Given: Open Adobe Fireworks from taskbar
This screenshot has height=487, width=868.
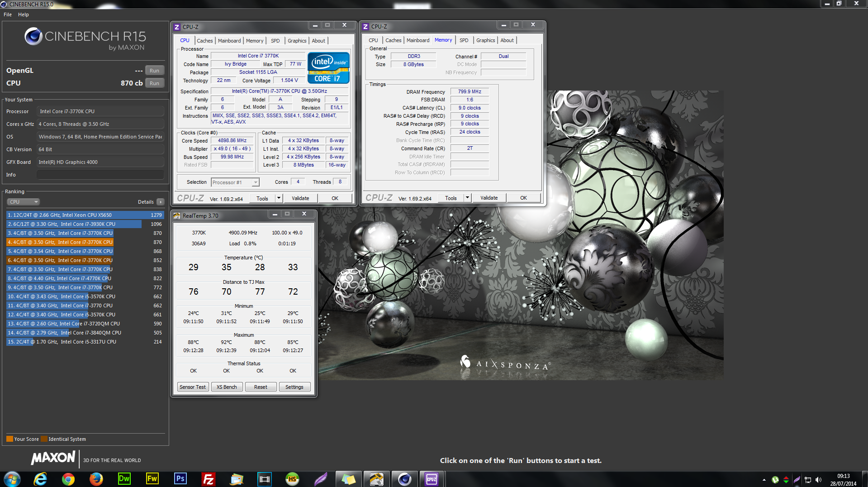Looking at the screenshot, I should click(x=152, y=479).
